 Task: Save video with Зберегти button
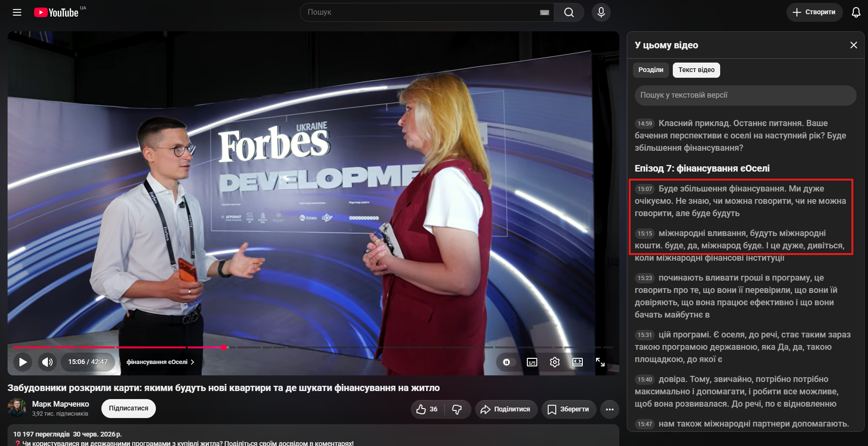click(569, 410)
